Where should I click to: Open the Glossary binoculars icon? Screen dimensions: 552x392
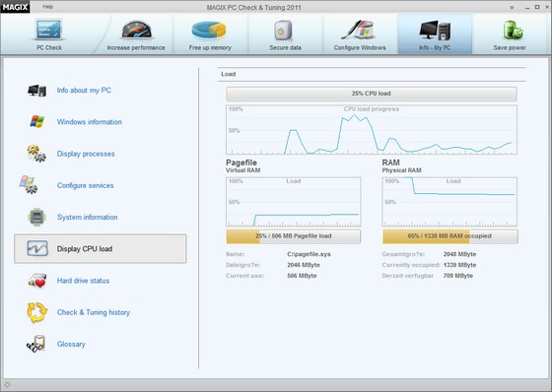click(36, 344)
